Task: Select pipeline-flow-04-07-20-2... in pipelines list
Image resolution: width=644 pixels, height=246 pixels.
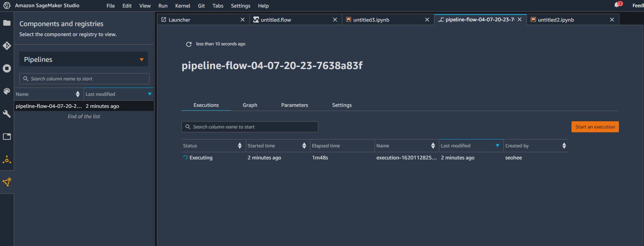Action: click(x=84, y=106)
